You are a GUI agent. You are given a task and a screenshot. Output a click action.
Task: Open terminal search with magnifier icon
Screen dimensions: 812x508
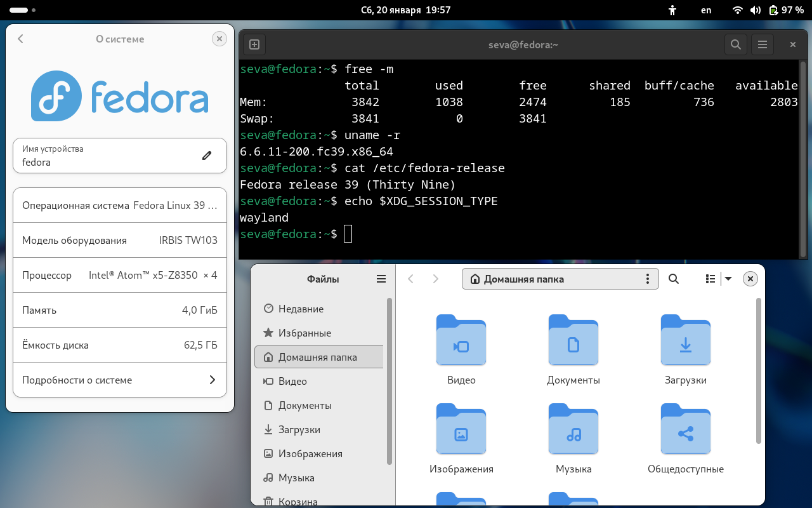pyautogui.click(x=735, y=44)
